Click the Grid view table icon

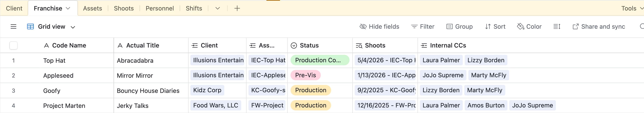(30, 27)
